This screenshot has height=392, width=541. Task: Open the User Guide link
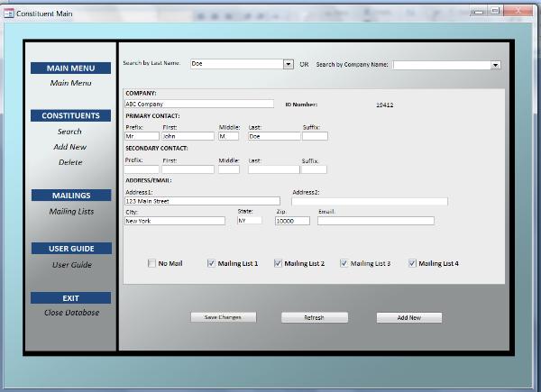(x=70, y=265)
